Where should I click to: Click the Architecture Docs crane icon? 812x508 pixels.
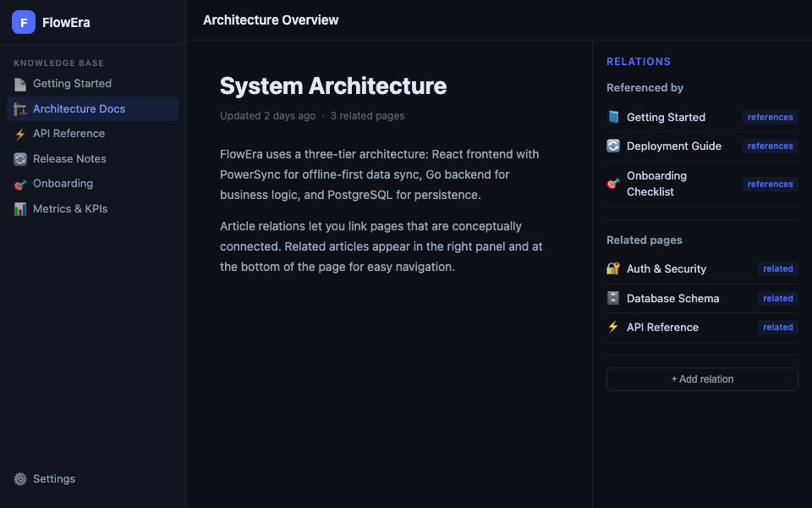click(20, 109)
